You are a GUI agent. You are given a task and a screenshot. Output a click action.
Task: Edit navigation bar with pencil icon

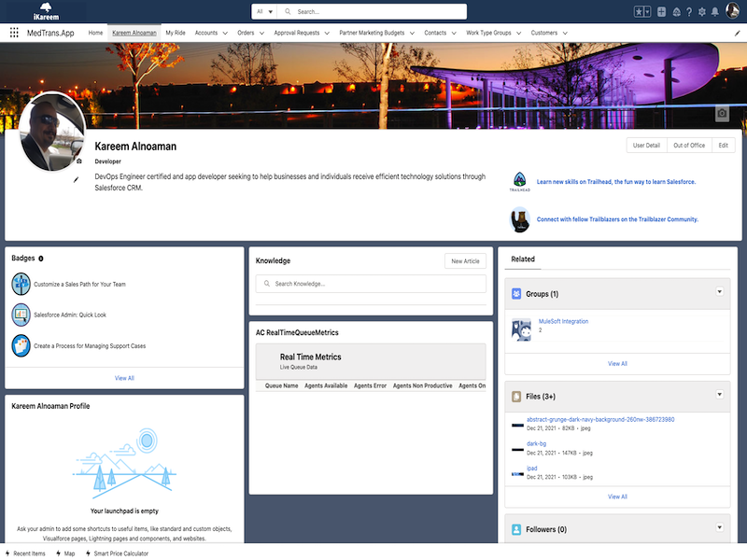(x=738, y=33)
